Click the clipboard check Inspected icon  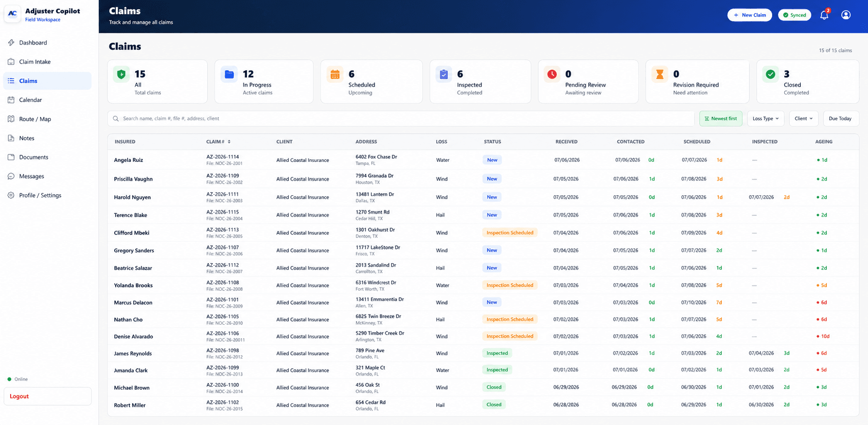[x=444, y=74]
